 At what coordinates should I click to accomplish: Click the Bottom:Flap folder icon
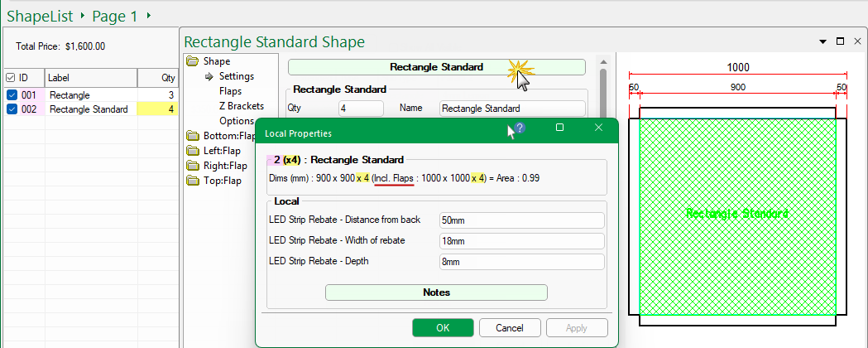[x=194, y=136]
